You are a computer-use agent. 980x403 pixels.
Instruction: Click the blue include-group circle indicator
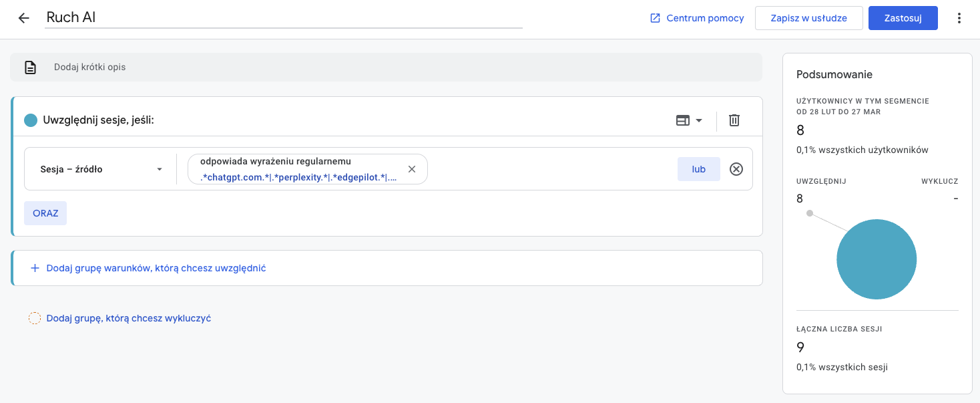[29, 120]
